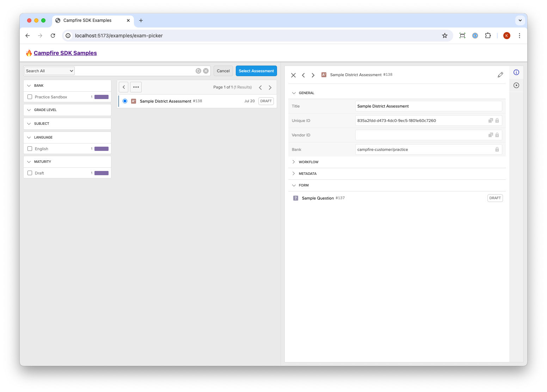The image size is (547, 392).
Task: Click the lock icon on Vendor ID
Action: point(497,135)
